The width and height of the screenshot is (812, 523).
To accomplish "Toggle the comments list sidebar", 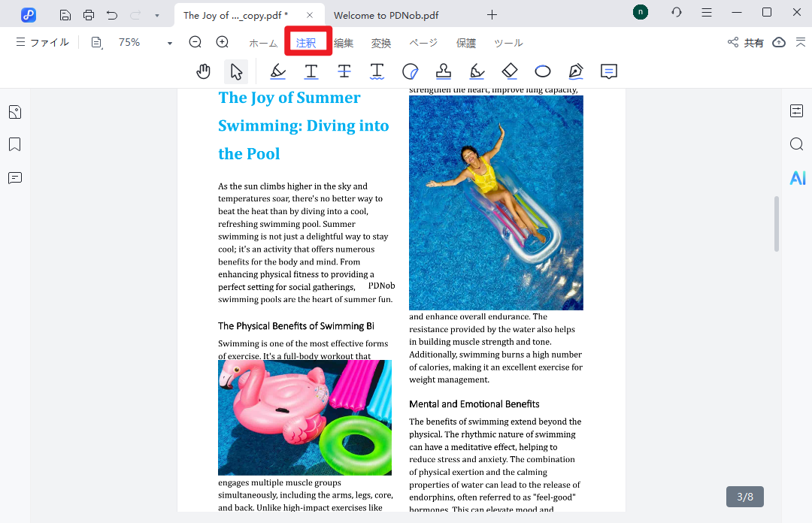I will pyautogui.click(x=14, y=178).
